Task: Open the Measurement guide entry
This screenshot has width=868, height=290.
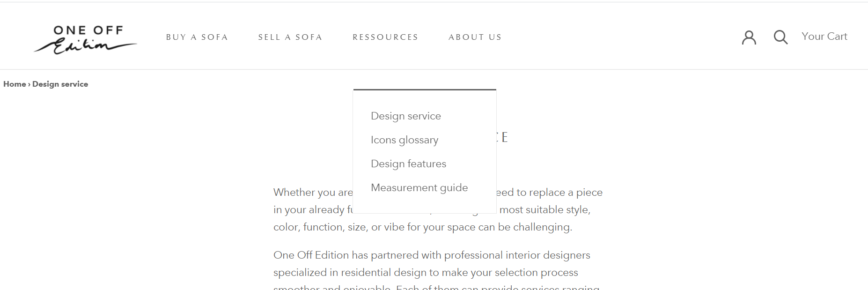Action: point(419,187)
